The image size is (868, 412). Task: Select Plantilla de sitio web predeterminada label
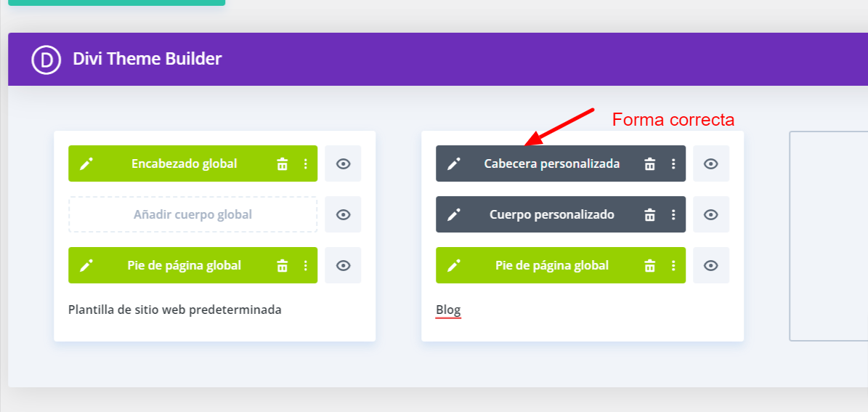(175, 310)
